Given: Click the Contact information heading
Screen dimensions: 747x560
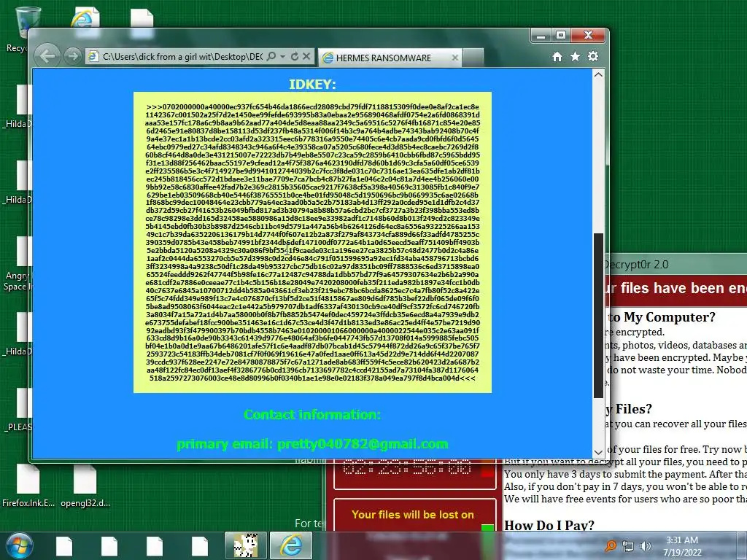Looking at the screenshot, I should (312, 415).
